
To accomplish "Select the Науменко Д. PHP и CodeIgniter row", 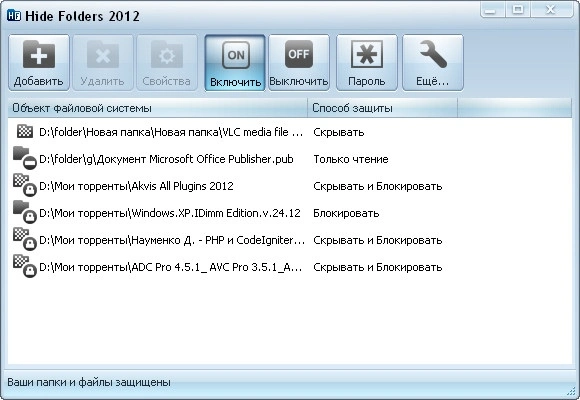I will click(x=290, y=240).
